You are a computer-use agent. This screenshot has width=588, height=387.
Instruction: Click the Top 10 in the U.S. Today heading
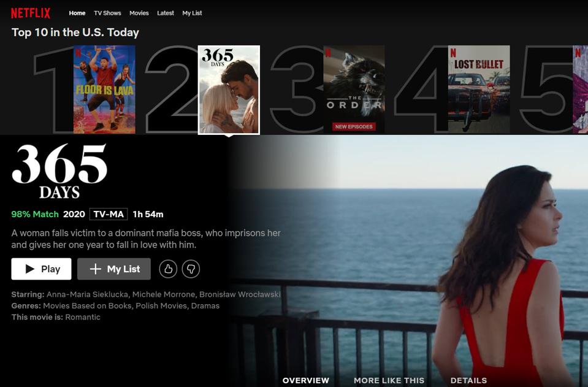(75, 33)
